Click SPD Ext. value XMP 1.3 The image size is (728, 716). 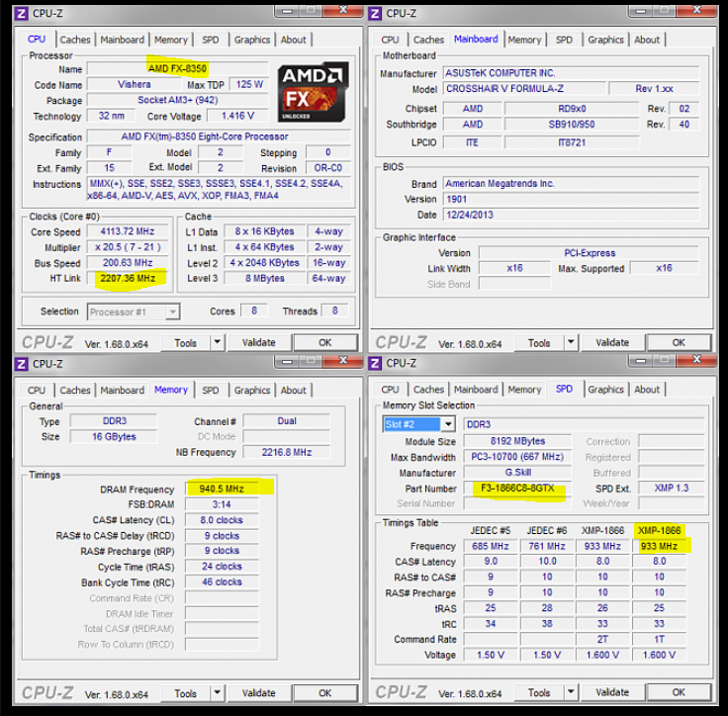tap(672, 488)
